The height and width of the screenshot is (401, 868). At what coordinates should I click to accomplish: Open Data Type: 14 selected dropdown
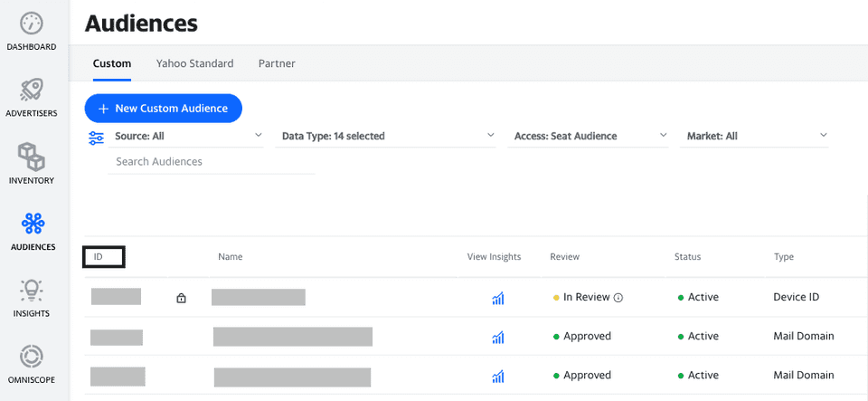coord(388,136)
